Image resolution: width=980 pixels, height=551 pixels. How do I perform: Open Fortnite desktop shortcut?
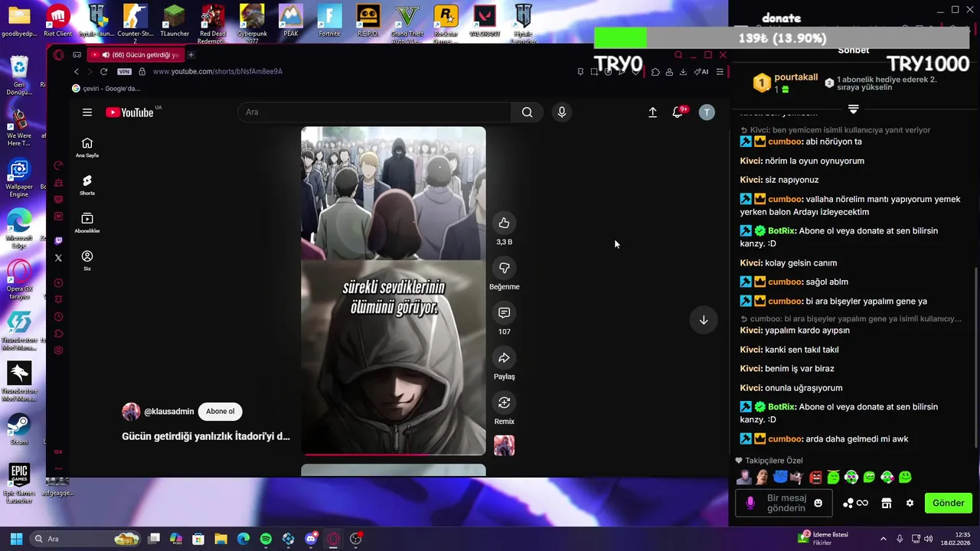click(329, 21)
